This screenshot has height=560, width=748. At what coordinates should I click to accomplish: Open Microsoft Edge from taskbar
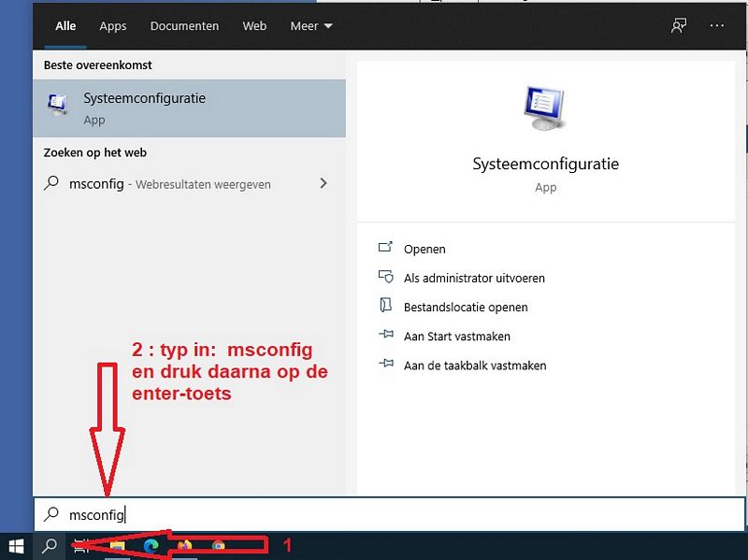pos(151,546)
